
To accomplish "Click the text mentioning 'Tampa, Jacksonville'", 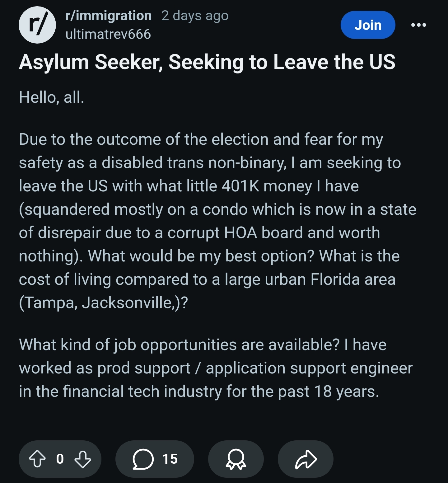I will tap(103, 302).
